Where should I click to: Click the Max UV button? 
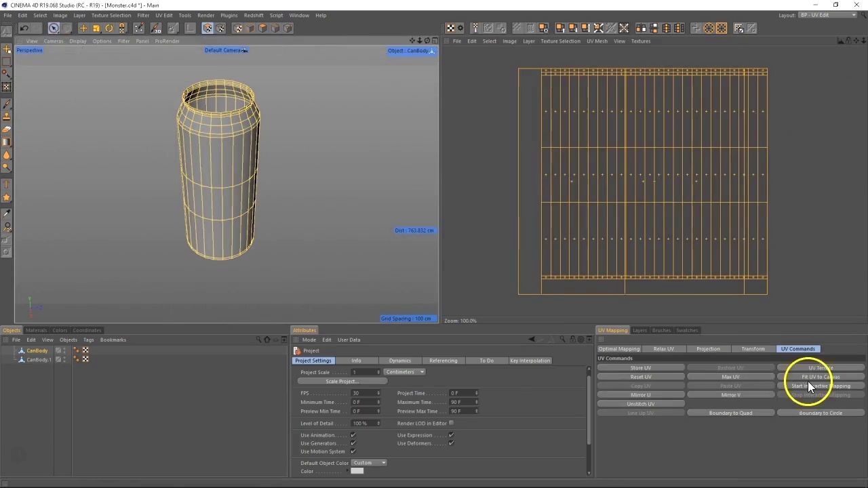(x=730, y=377)
